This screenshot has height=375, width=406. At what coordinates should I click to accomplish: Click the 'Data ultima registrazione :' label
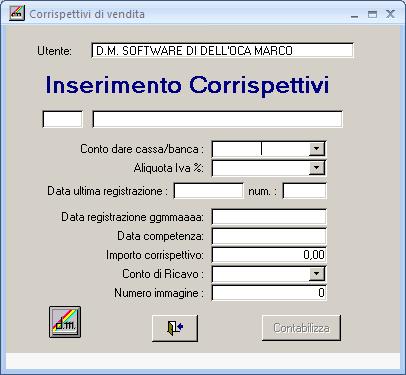pos(108,191)
